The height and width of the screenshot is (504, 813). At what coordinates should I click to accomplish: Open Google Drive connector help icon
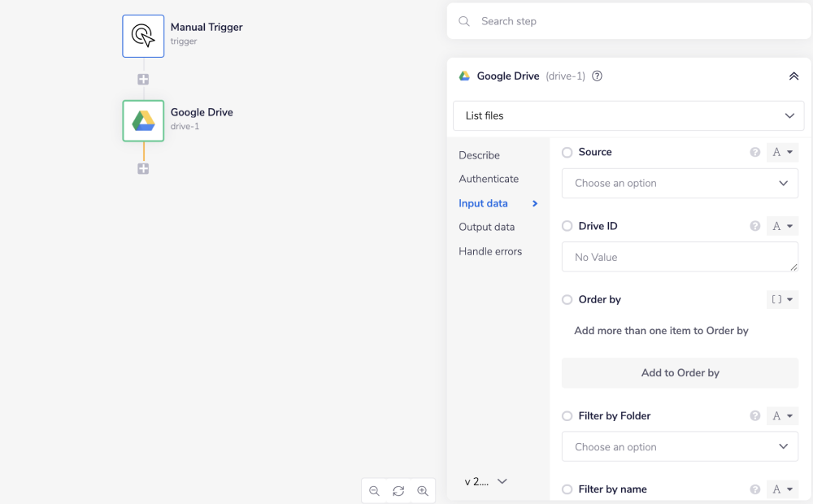point(598,76)
